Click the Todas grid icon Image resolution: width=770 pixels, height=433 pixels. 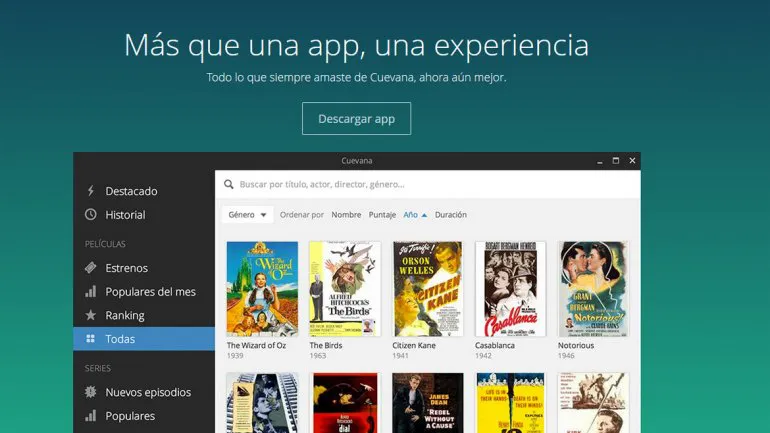coord(90,338)
